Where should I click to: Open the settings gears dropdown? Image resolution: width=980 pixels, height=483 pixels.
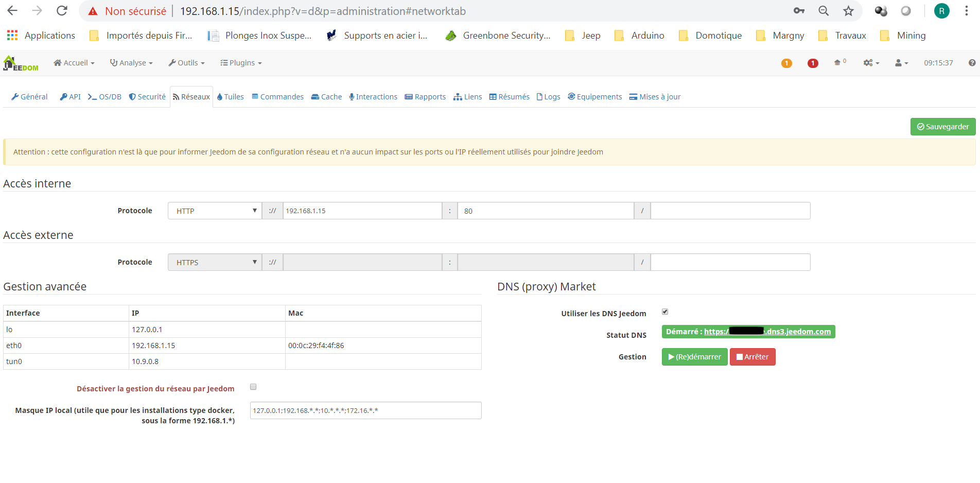(x=871, y=63)
